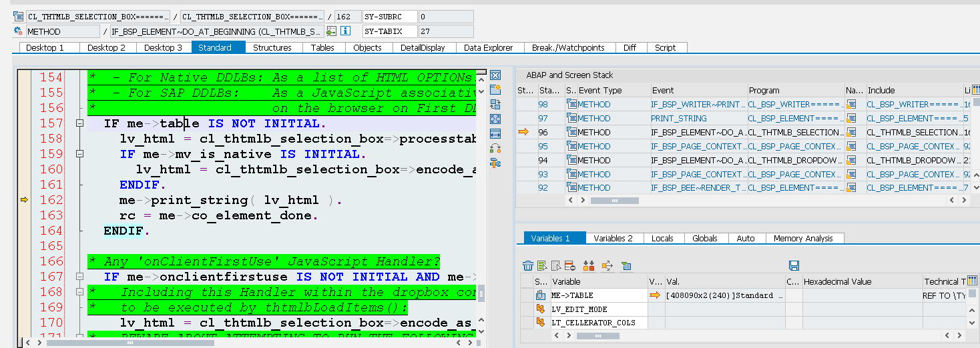Click the delete row icon in Variables toolbar
This screenshot has height=348, width=980.
pyautogui.click(x=569, y=265)
